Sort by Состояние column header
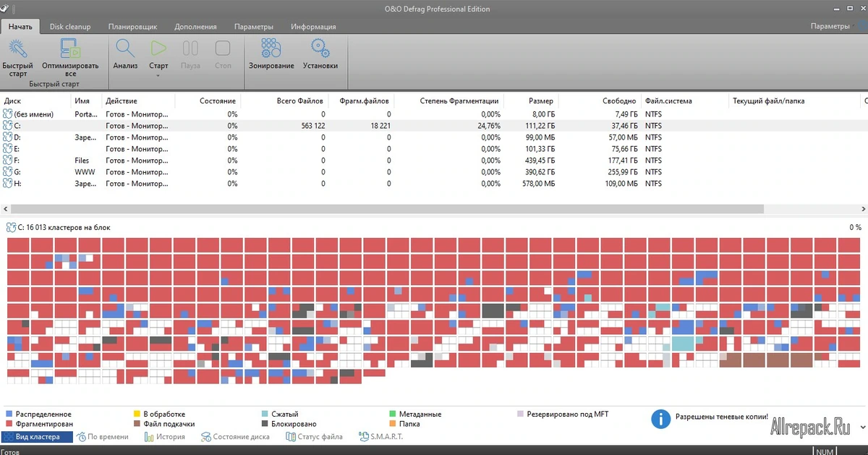The image size is (868, 455). click(x=208, y=101)
